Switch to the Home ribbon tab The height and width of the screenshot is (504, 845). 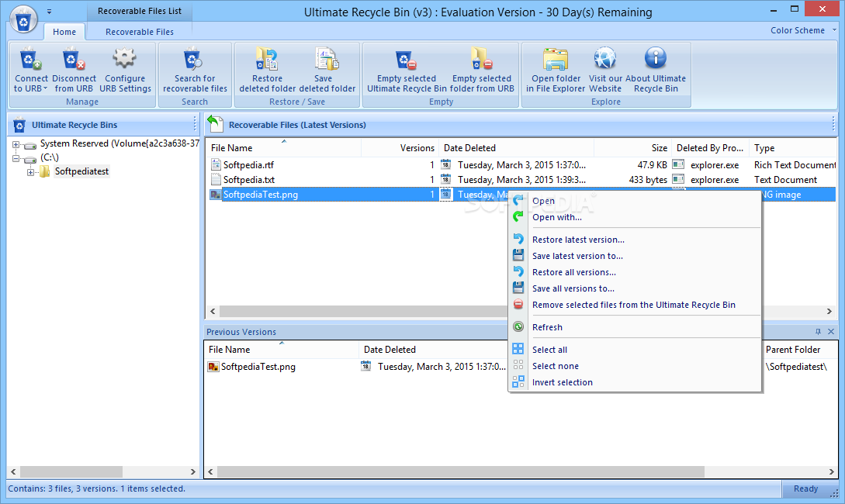64,32
